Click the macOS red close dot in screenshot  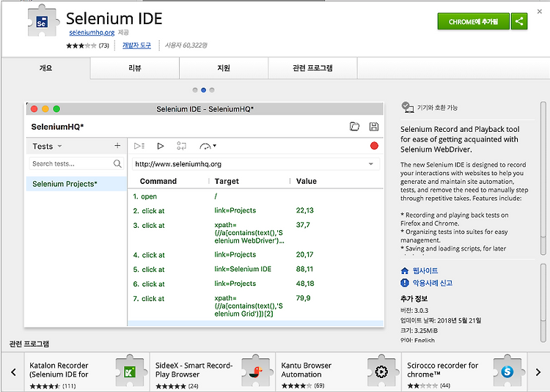coord(34,109)
